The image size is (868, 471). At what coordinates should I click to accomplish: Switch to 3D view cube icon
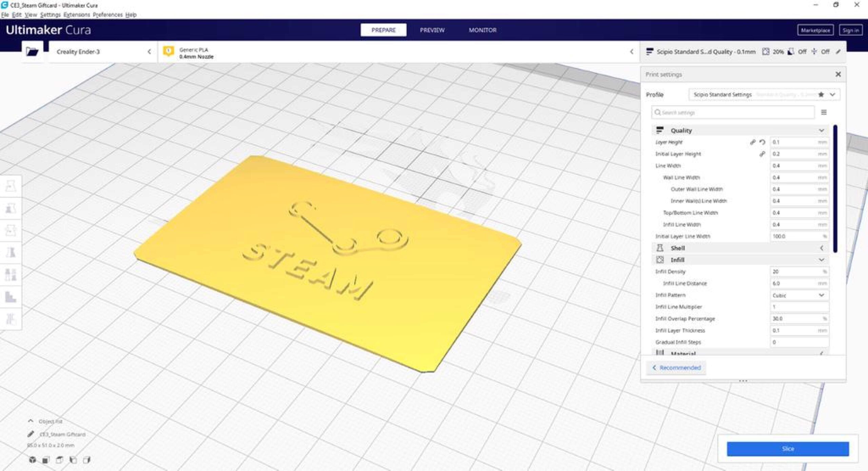[32, 460]
